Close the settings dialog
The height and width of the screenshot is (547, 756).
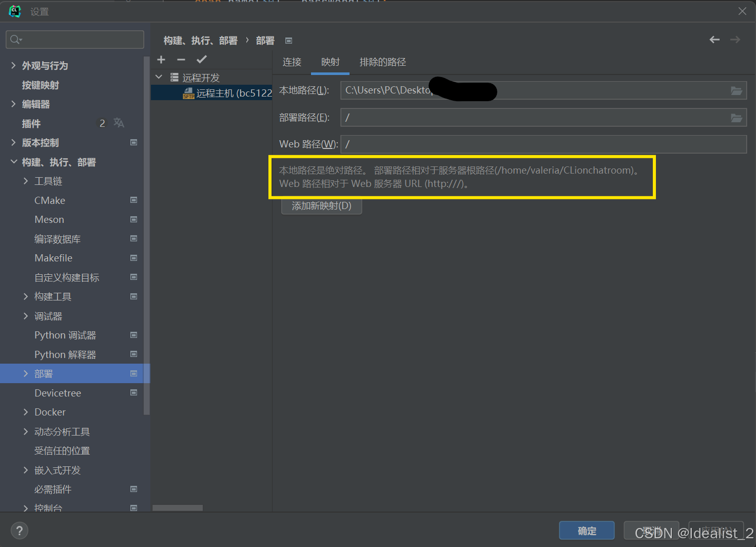click(742, 11)
